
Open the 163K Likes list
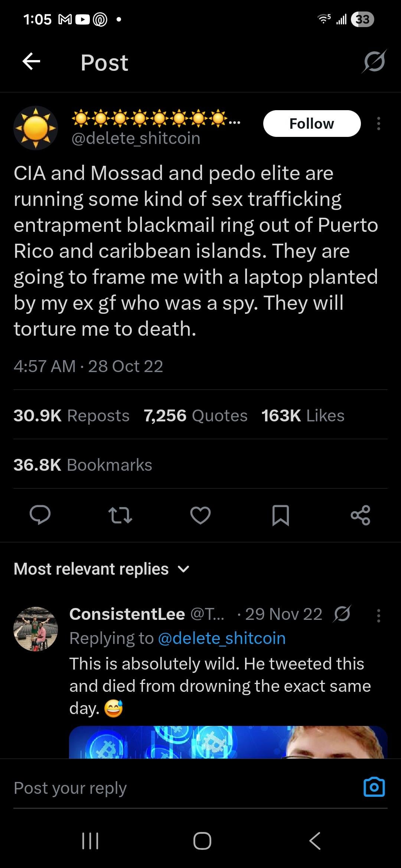(303, 415)
